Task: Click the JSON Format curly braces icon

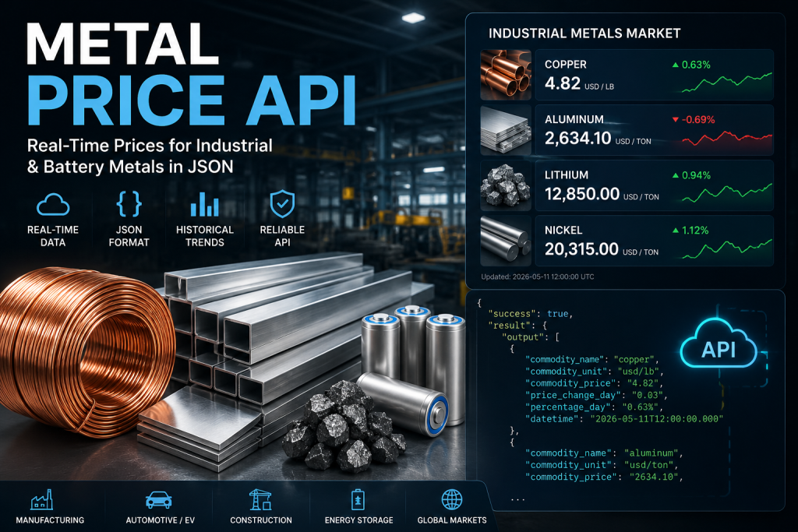Action: [129, 204]
